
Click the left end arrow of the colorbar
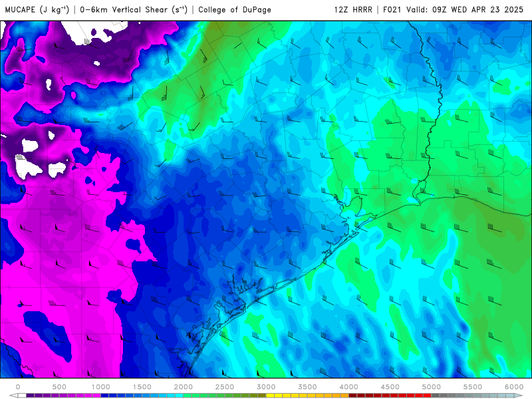pyautogui.click(x=13, y=396)
